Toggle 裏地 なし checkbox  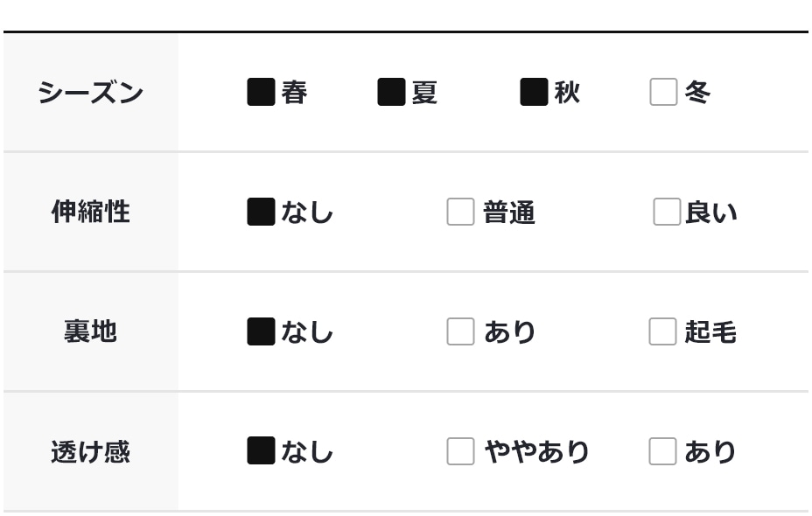point(261,332)
